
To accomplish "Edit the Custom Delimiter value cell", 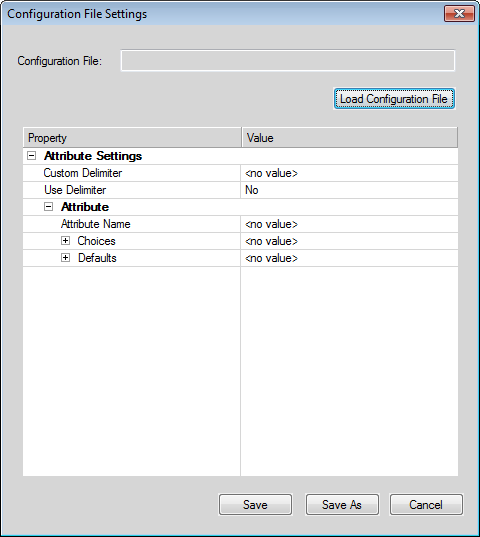I will click(x=349, y=173).
